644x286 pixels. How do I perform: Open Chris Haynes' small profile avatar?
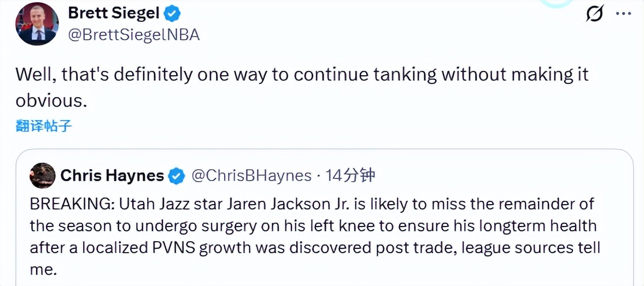point(42,176)
